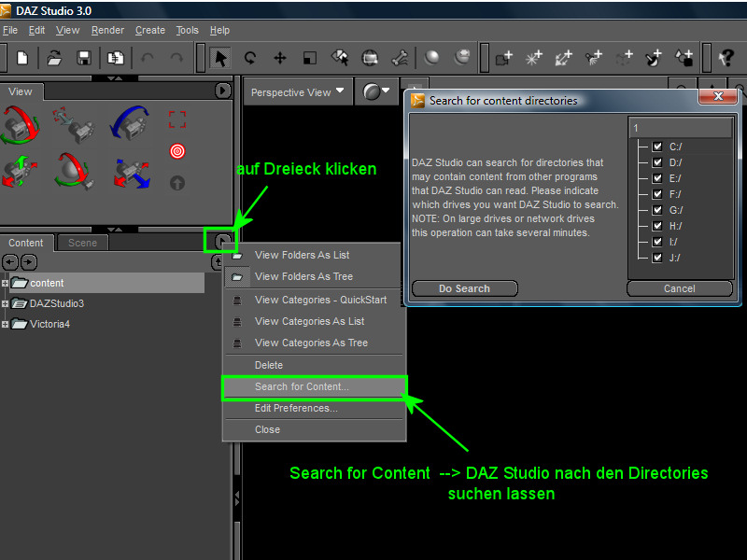Open the File menu
The image size is (747, 560).
(10, 30)
